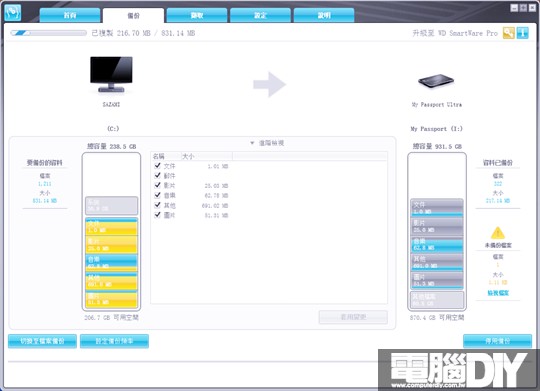Uncheck the 音樂 category checkbox
540x391 pixels.
(x=157, y=195)
